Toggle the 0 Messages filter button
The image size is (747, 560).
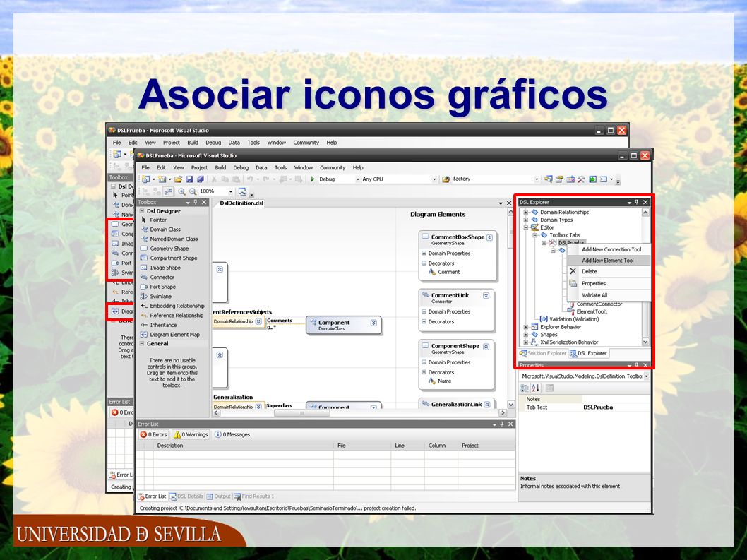pyautogui.click(x=232, y=435)
